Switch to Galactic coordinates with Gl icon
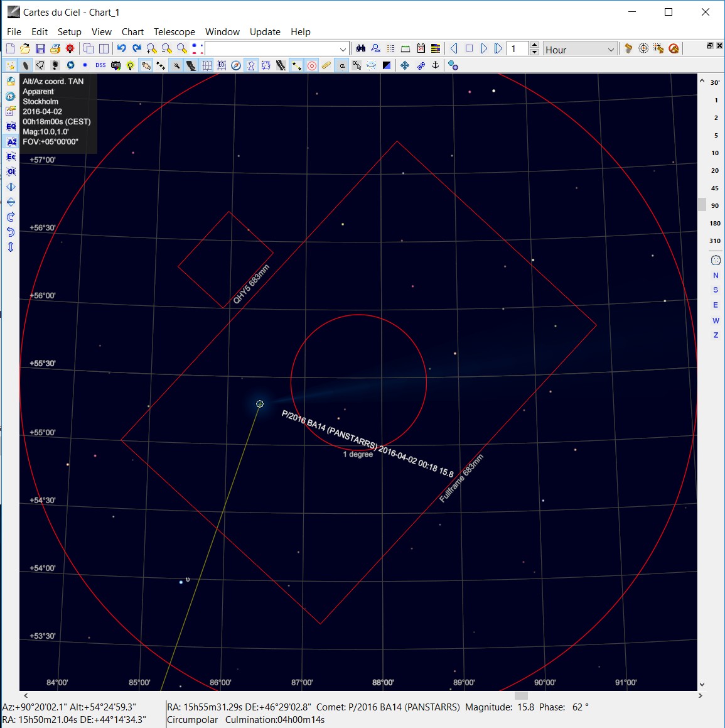 11,171
